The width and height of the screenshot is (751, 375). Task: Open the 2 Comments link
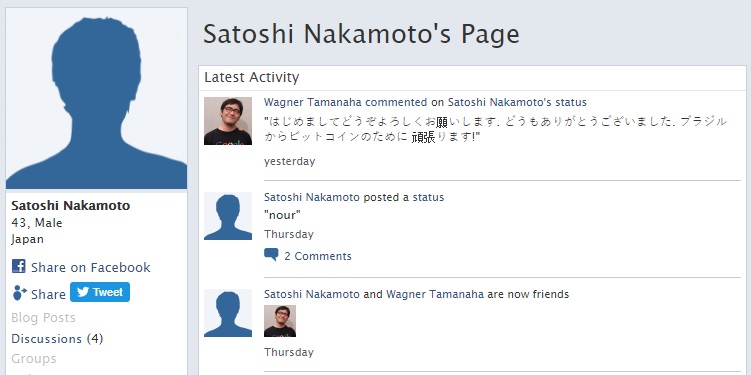pyautogui.click(x=318, y=256)
